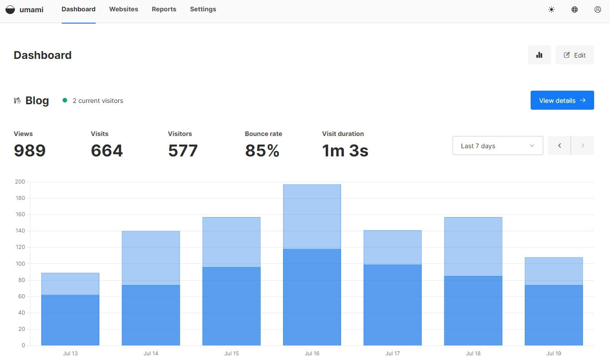Image resolution: width=610 pixels, height=364 pixels.
Task: Click the umami logo icon
Action: pyautogui.click(x=10, y=10)
